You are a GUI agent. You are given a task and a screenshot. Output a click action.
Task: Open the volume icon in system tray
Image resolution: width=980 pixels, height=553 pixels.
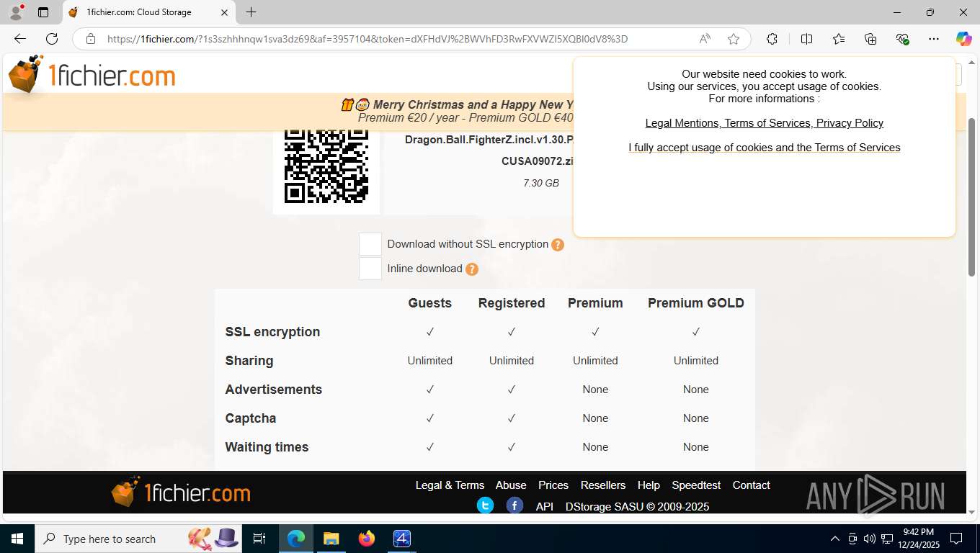click(869, 539)
